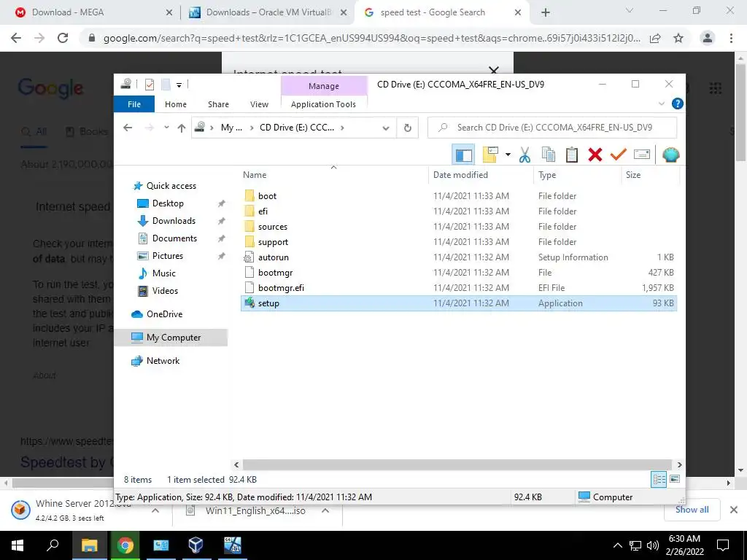Click chevron after My... breadcrumb

[252, 128]
